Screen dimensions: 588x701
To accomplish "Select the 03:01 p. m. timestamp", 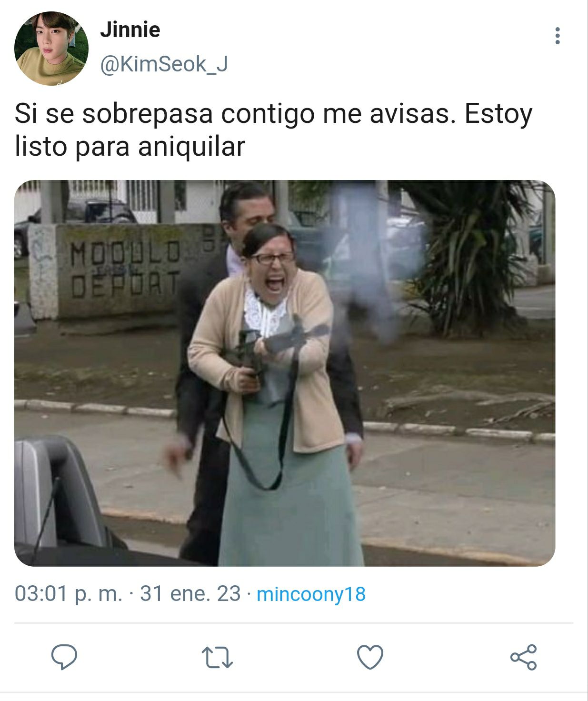I will pos(69,594).
